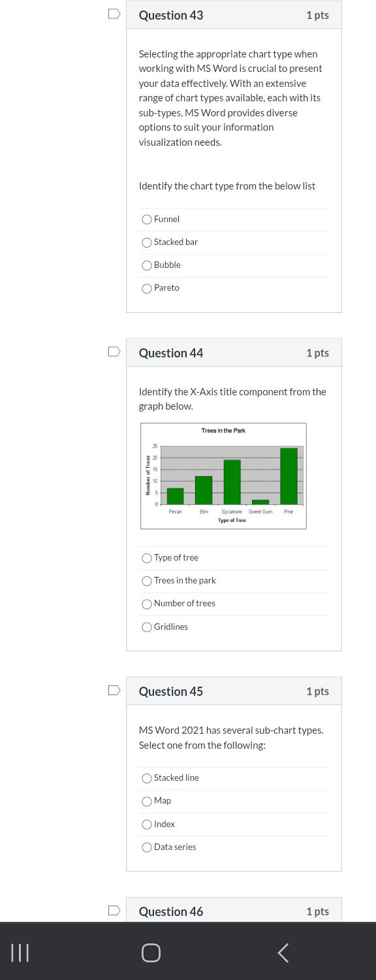
Task: Choose Map as the sub-chart type
Action: coord(147,801)
